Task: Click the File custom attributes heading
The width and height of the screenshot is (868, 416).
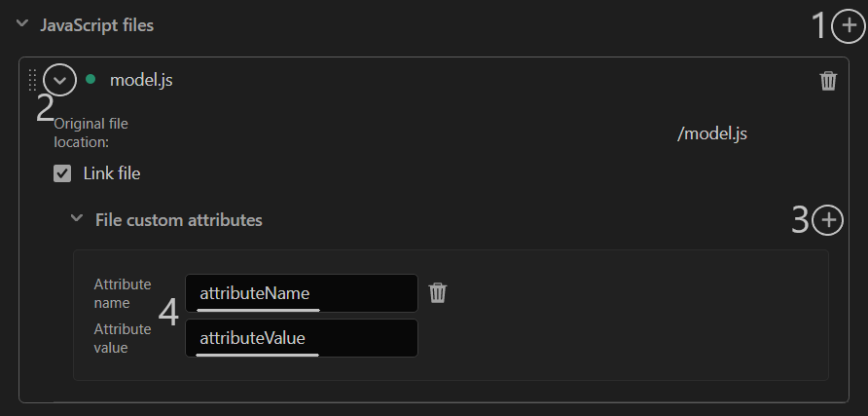Action: pos(179,220)
